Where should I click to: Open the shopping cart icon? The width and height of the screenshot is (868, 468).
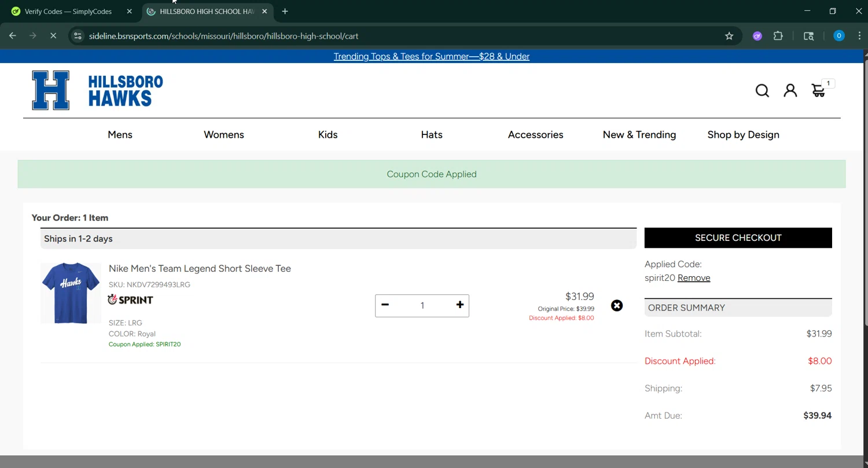tap(818, 90)
